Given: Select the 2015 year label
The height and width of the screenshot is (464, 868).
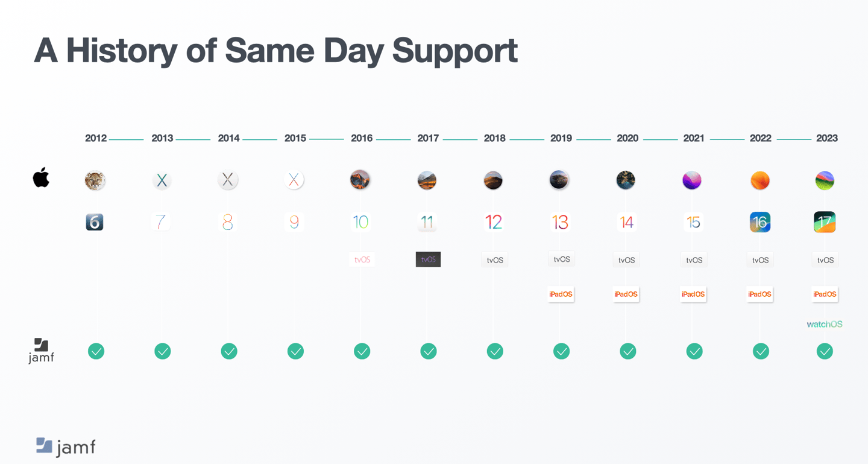Looking at the screenshot, I should click(x=295, y=138).
